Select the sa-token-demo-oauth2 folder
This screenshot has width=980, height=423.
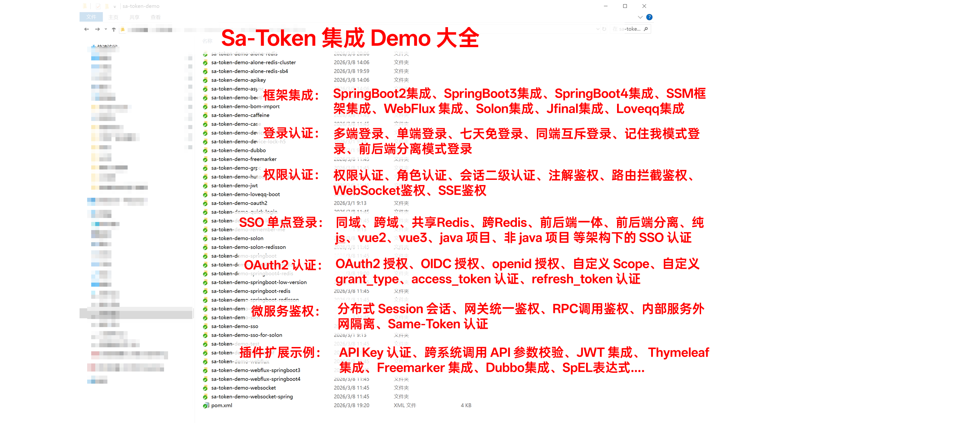point(239,203)
